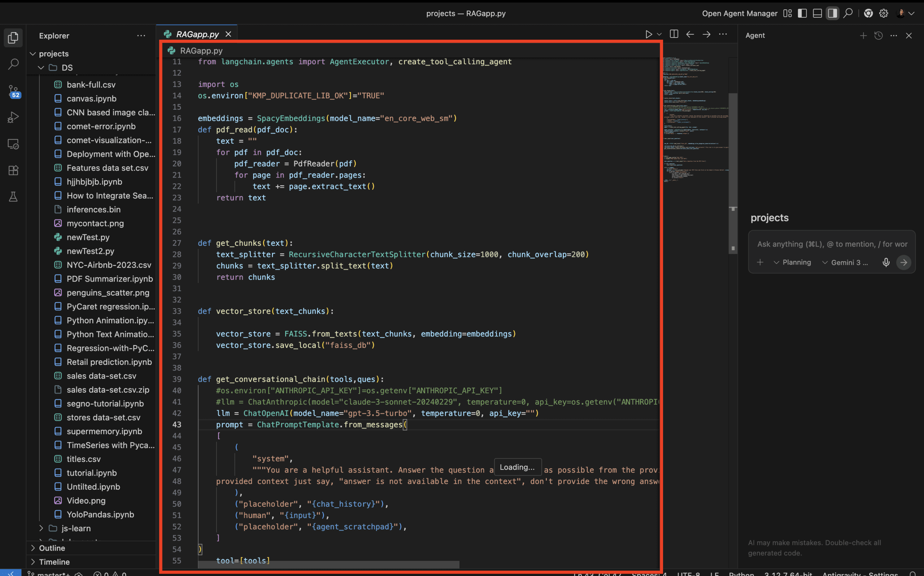Toggle the primary sidebar visibility

click(x=802, y=13)
